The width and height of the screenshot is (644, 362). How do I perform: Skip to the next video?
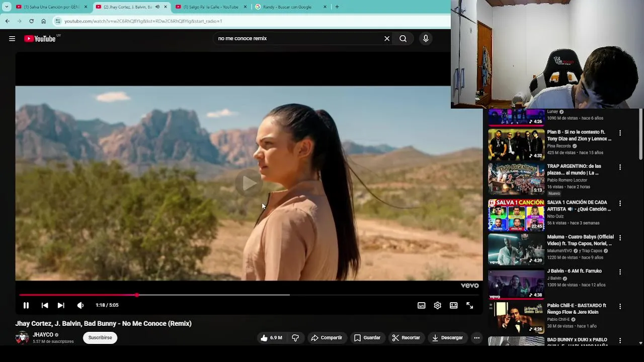pos(61,305)
